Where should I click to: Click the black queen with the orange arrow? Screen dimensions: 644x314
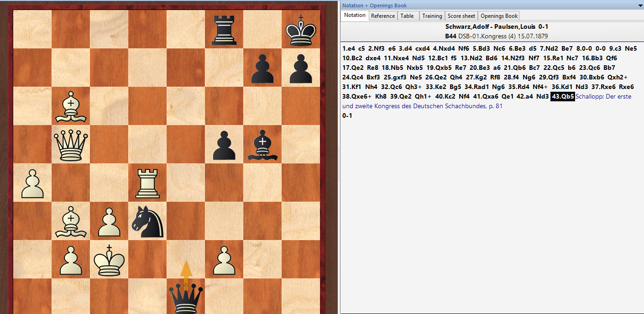pyautogui.click(x=185, y=297)
